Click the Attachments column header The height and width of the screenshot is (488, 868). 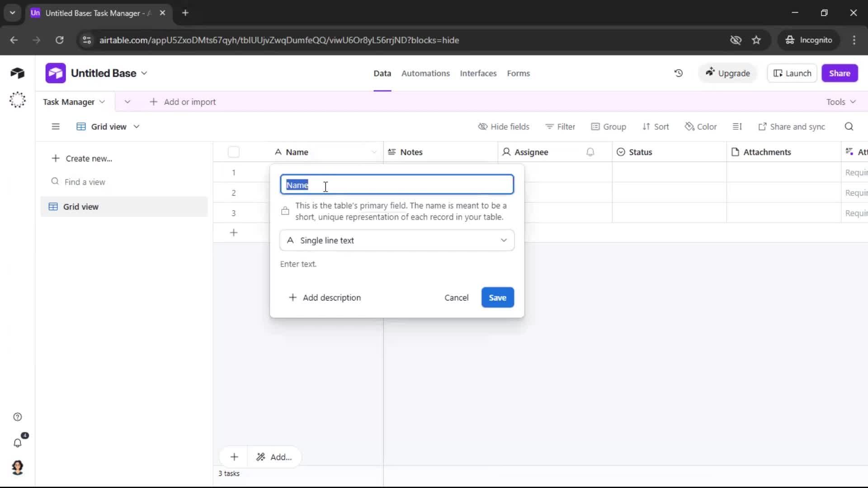click(783, 152)
